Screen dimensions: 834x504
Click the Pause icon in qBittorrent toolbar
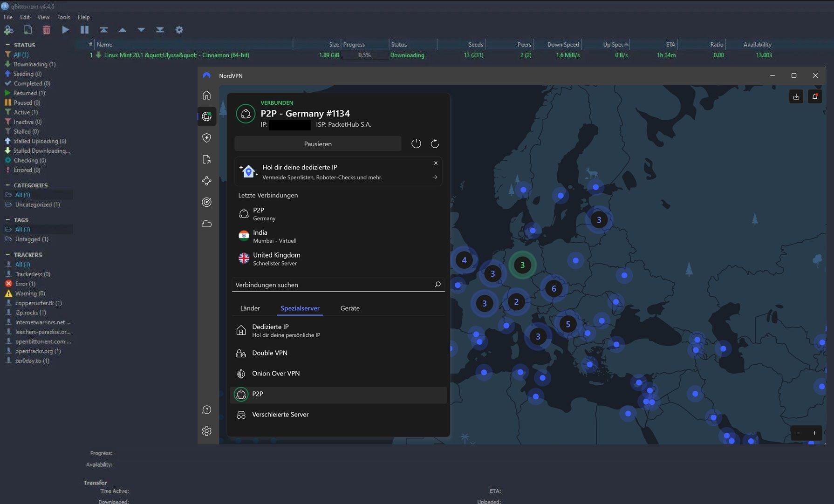click(x=84, y=30)
